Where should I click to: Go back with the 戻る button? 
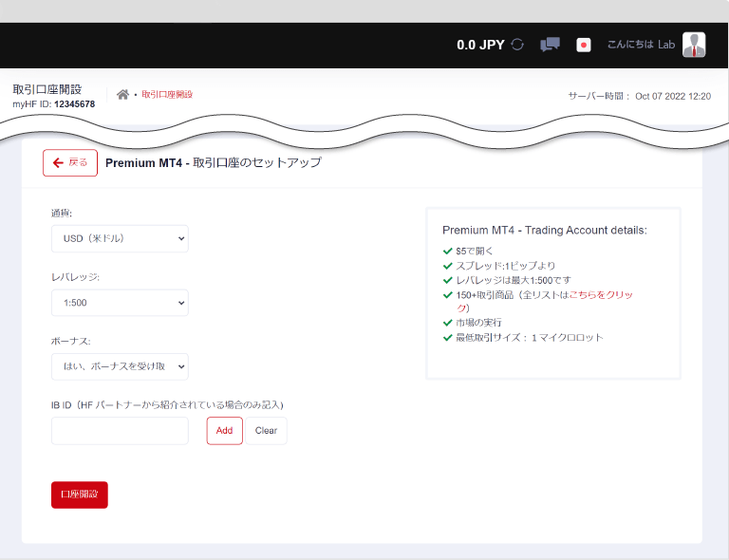70,162
